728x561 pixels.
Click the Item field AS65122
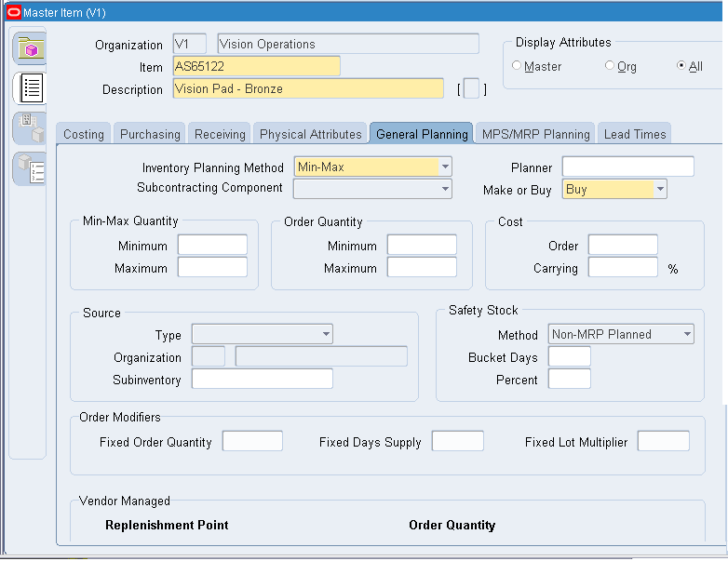pyautogui.click(x=257, y=66)
